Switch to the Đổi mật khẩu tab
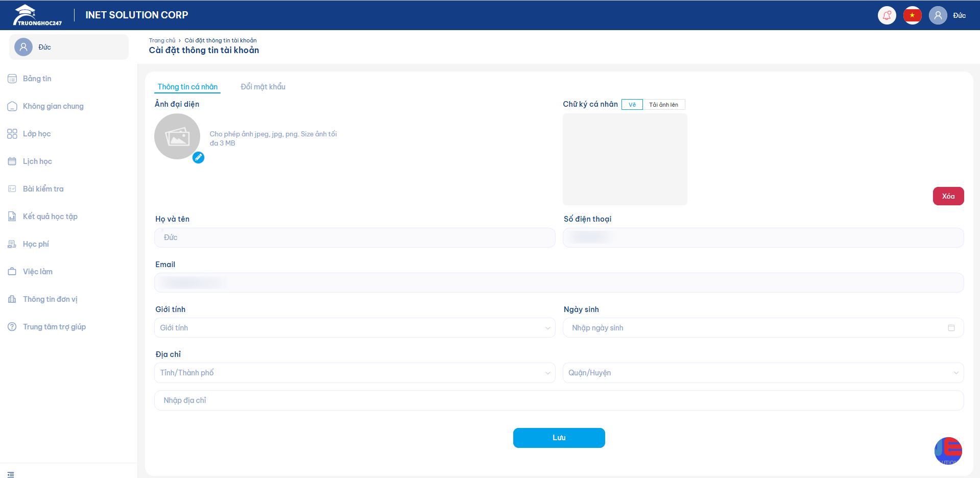 coord(263,87)
